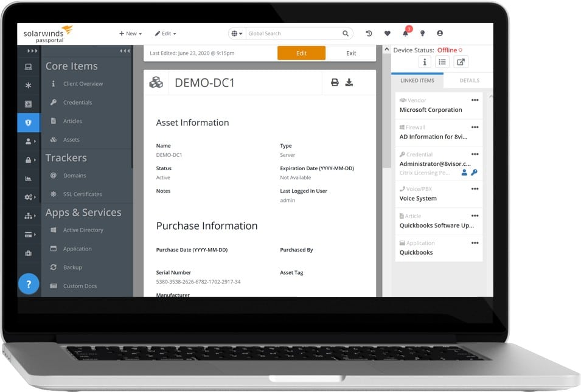
Task: Click the Offline device status text
Action: [x=447, y=50]
